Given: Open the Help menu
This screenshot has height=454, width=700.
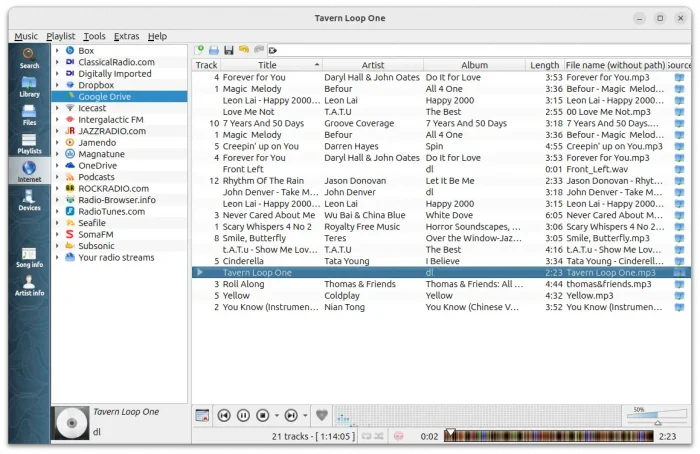Looking at the screenshot, I should click(x=157, y=36).
